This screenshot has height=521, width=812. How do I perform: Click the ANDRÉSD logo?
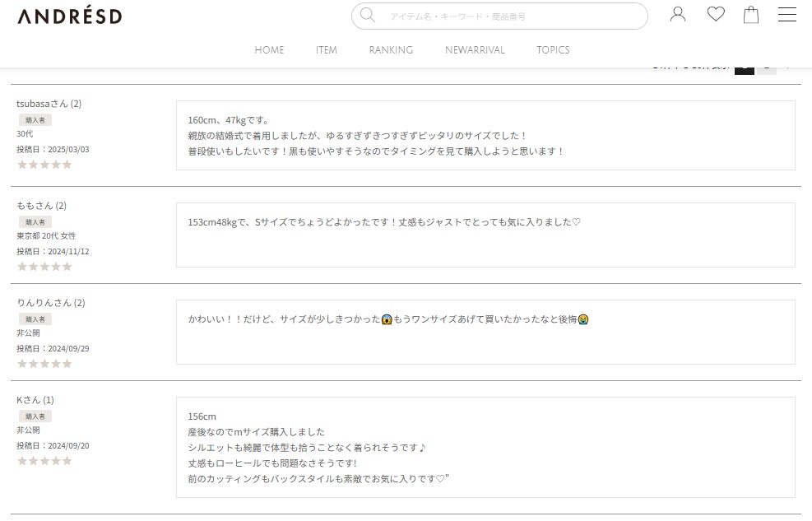click(70, 16)
